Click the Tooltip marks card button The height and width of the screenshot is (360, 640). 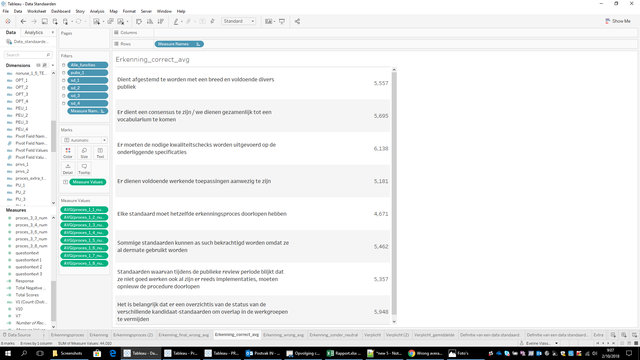[x=84, y=169]
